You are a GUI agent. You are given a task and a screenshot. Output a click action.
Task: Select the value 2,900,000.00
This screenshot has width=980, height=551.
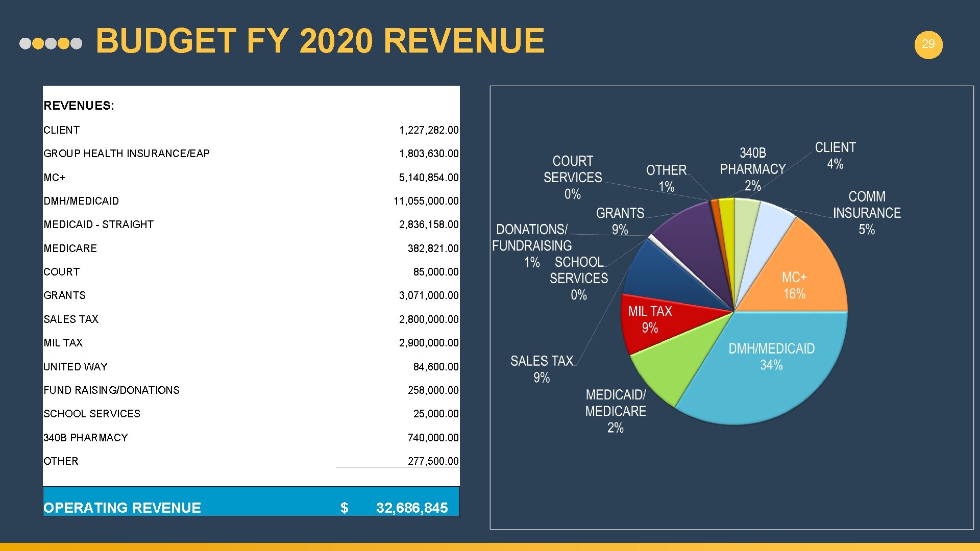(429, 343)
